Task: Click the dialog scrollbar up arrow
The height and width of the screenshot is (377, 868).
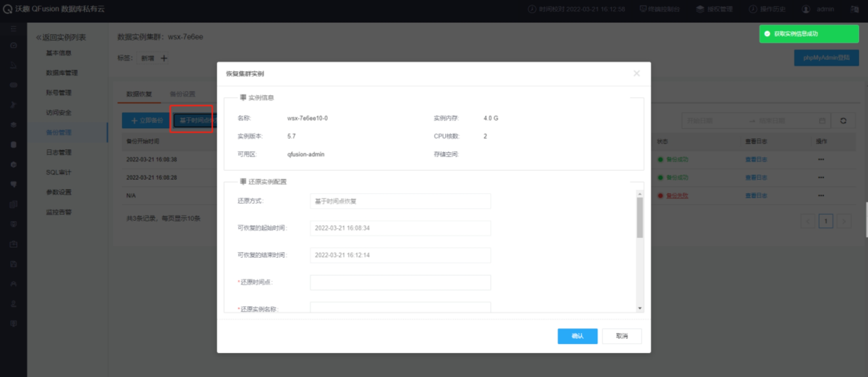Action: tap(640, 194)
